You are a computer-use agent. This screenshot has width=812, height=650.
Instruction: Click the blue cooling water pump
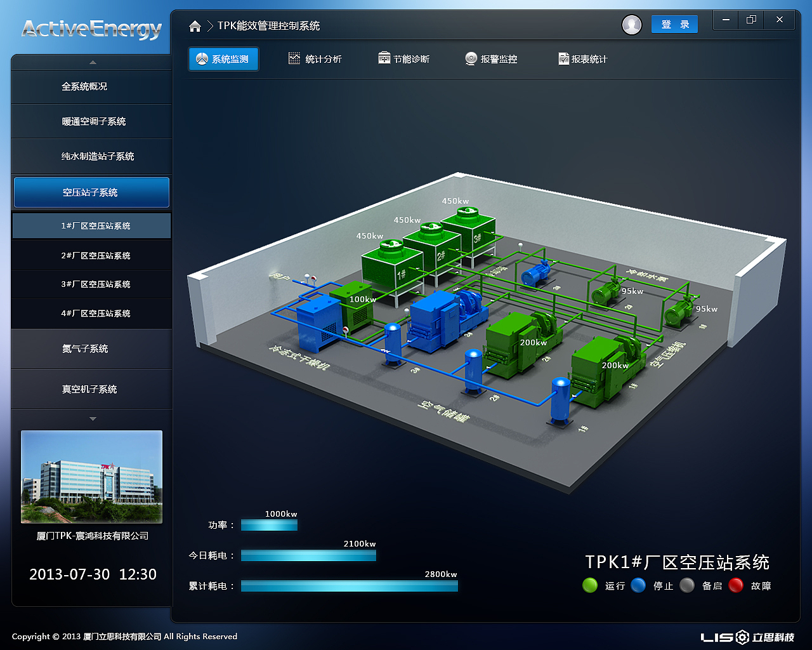click(x=536, y=274)
